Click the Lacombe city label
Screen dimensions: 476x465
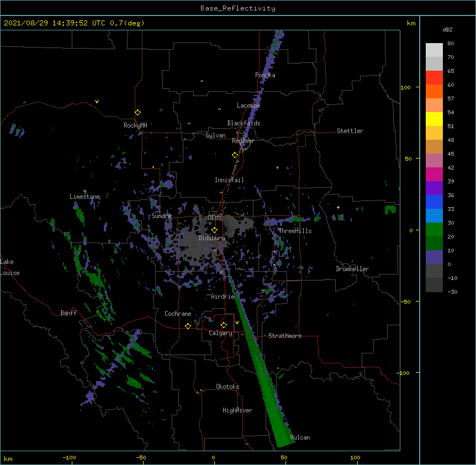(x=248, y=105)
